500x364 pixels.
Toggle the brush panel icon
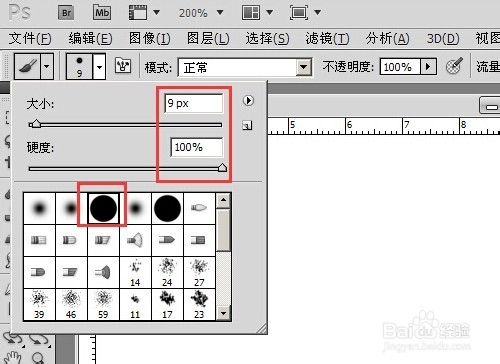coord(123,65)
